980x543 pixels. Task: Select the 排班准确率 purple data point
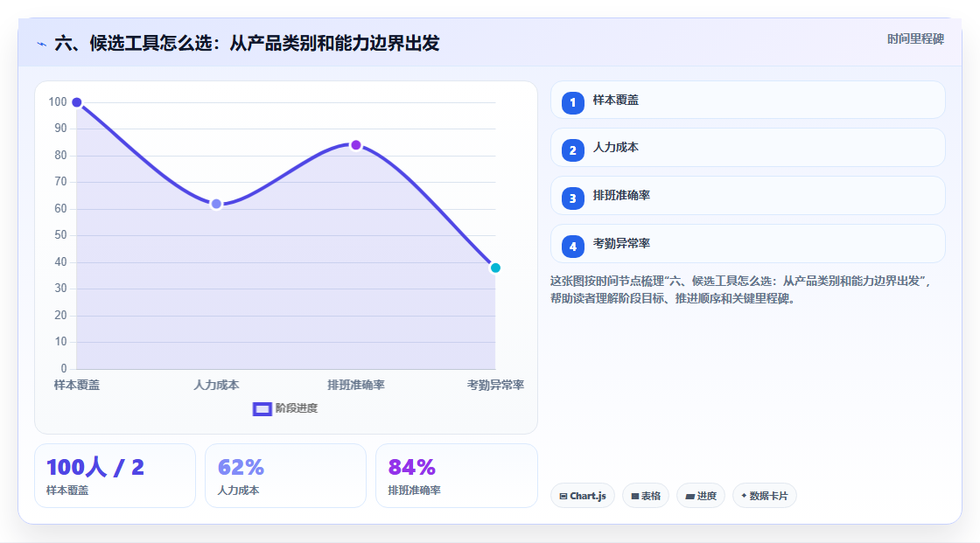[355, 145]
